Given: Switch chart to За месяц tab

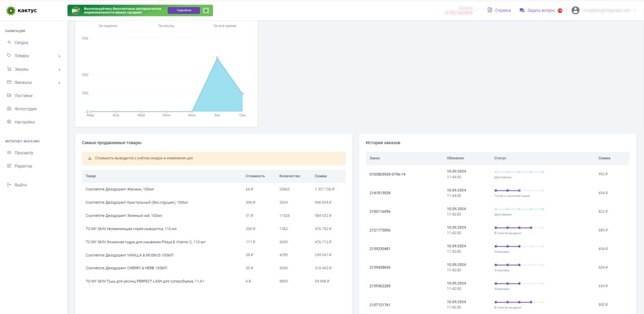Looking at the screenshot, I should pyautogui.click(x=166, y=26).
